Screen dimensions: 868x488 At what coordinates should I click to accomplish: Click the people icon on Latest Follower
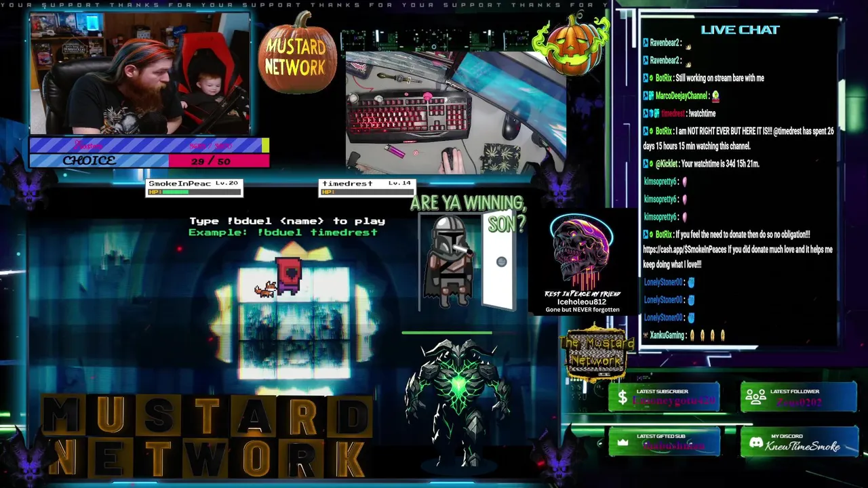(x=755, y=398)
